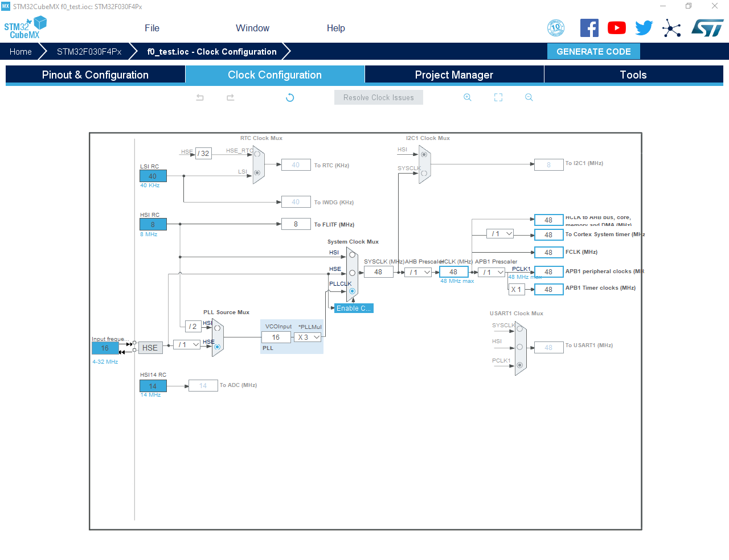
Task: Open the PLLMul X3 dropdown
Action: click(x=308, y=337)
